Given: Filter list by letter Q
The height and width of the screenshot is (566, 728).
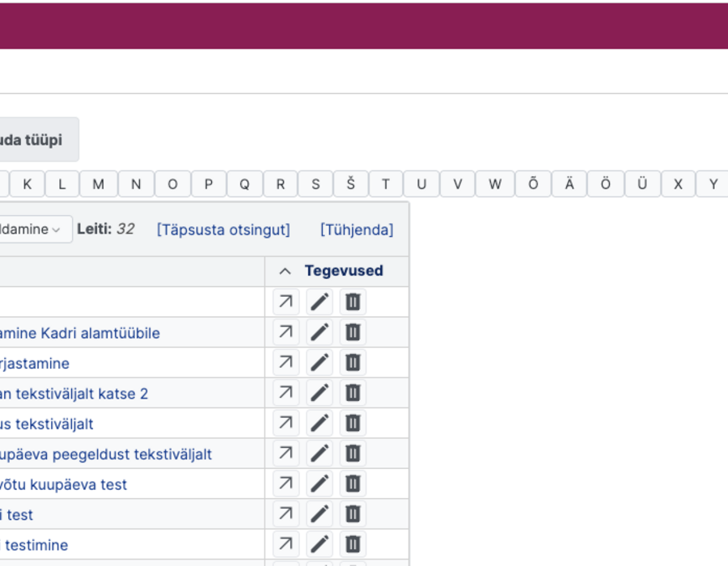Looking at the screenshot, I should pyautogui.click(x=244, y=184).
